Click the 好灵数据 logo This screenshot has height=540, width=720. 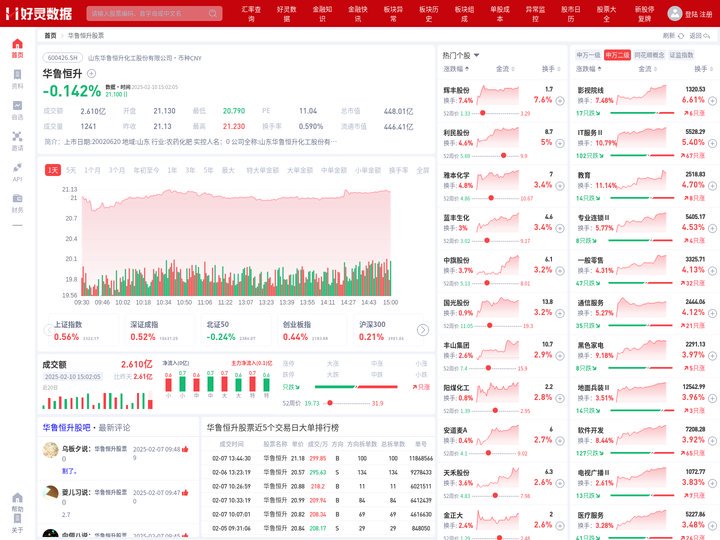(39, 13)
